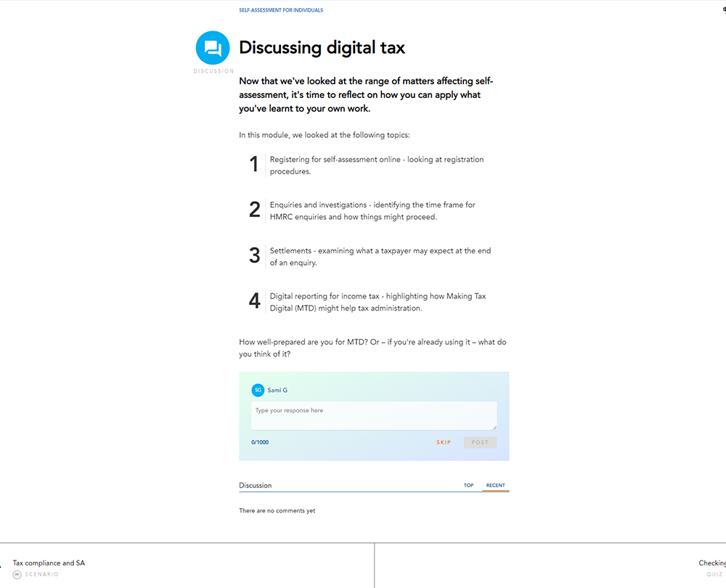Screen dimensions: 726x588
Task: Switch to the TOP comments tab
Action: 469,486
